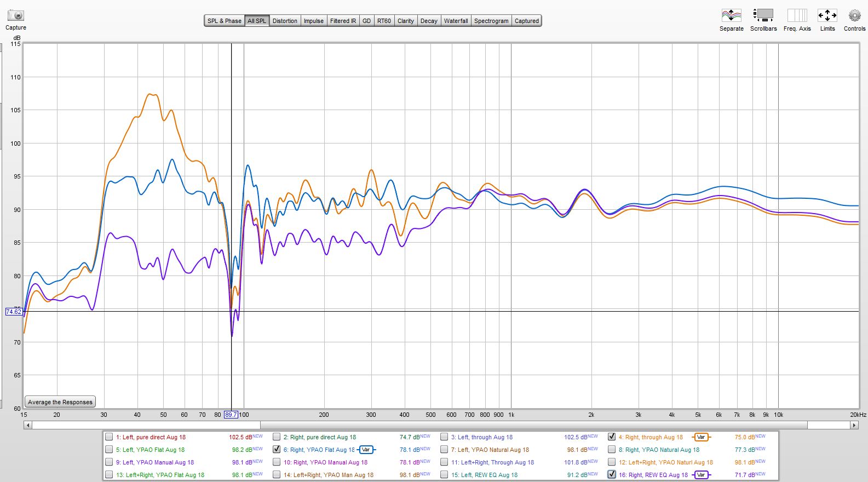Open the Var smoothing selector for Right, through

701,437
